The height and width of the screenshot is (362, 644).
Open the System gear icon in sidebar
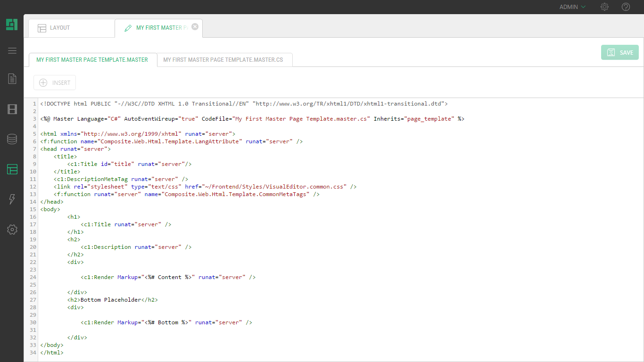click(12, 230)
